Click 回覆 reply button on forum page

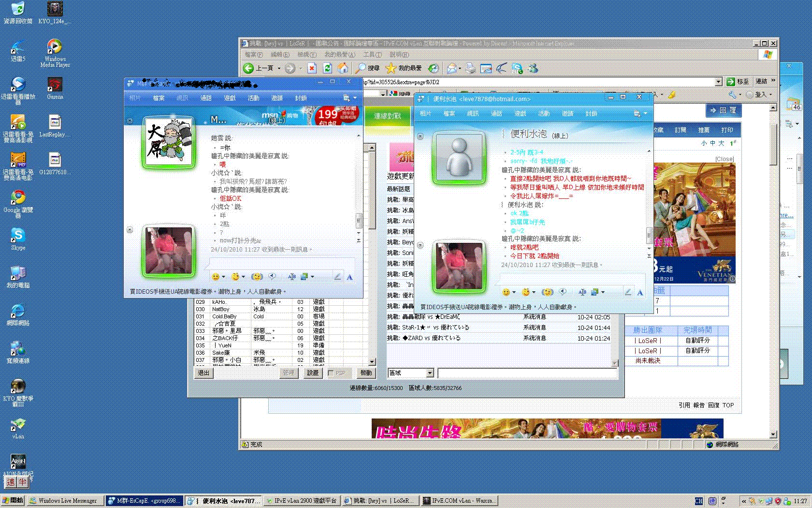coord(724,110)
